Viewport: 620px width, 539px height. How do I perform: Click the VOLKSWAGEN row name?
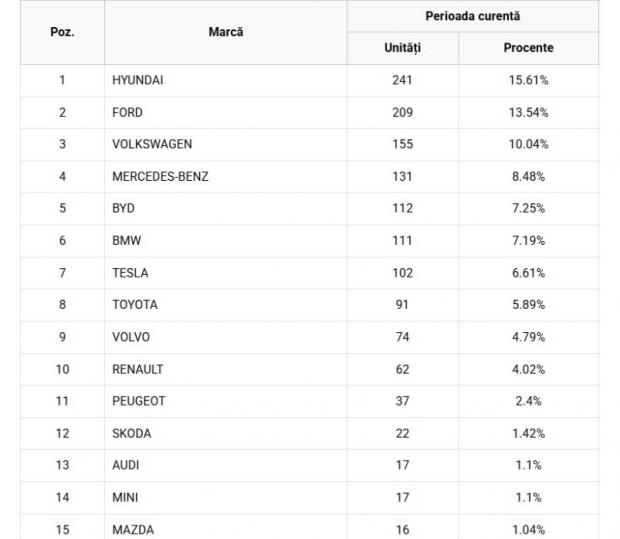point(152,144)
